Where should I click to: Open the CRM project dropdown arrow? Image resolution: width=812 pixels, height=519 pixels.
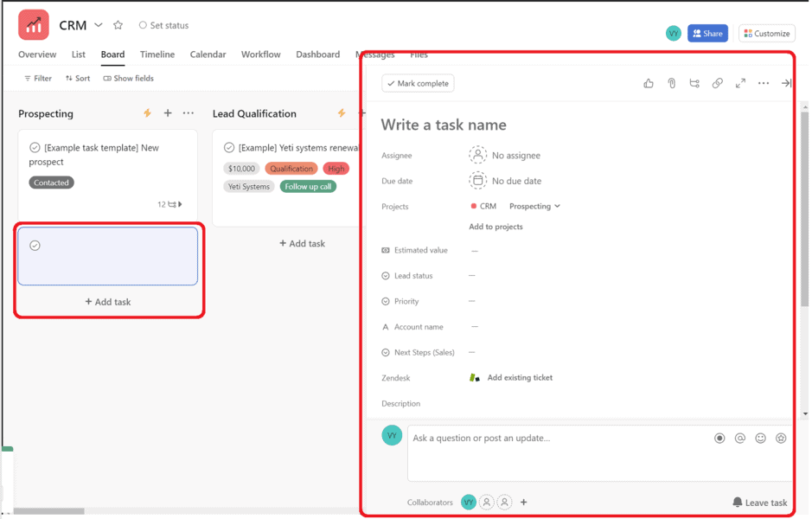98,25
